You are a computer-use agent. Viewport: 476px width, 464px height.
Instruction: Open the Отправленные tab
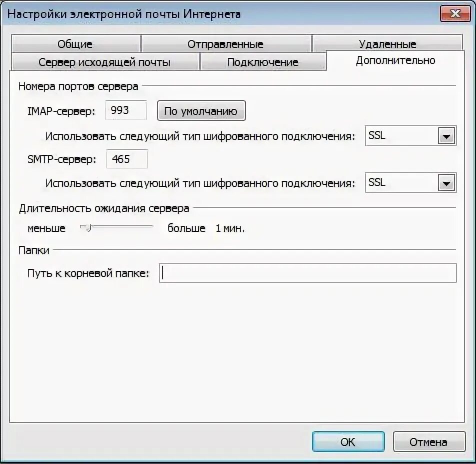[x=226, y=44]
